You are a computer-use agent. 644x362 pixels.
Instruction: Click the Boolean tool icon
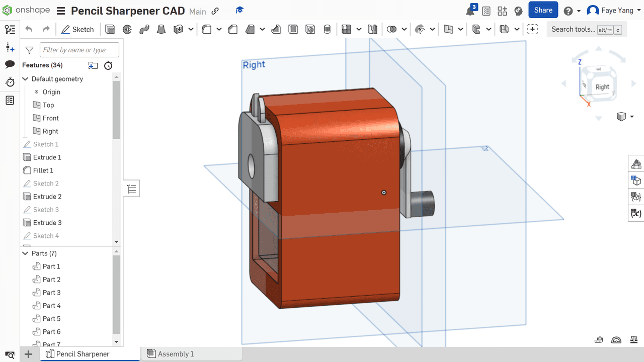(x=391, y=30)
